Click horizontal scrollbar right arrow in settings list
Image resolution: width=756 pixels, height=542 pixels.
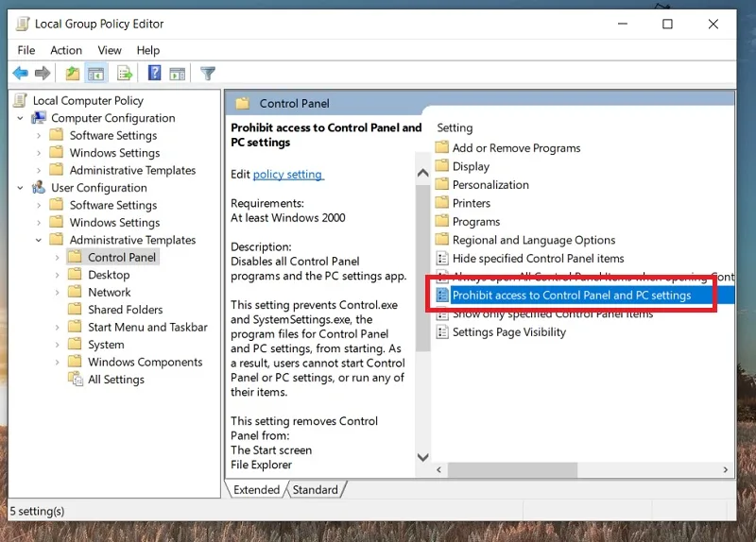(x=726, y=469)
